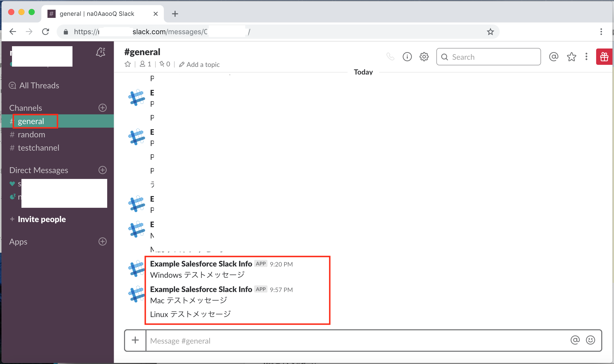Start a call using the phone icon

(x=390, y=57)
